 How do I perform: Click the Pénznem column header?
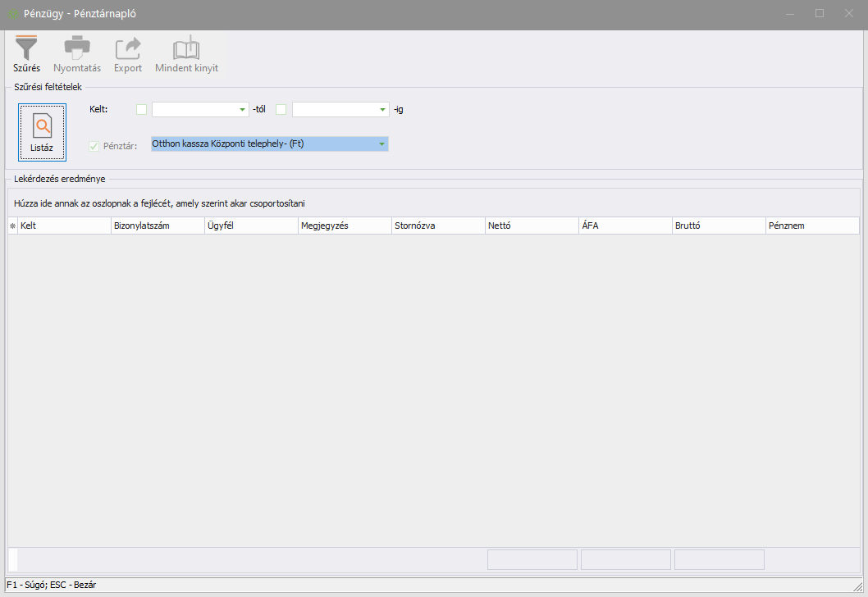(801, 226)
